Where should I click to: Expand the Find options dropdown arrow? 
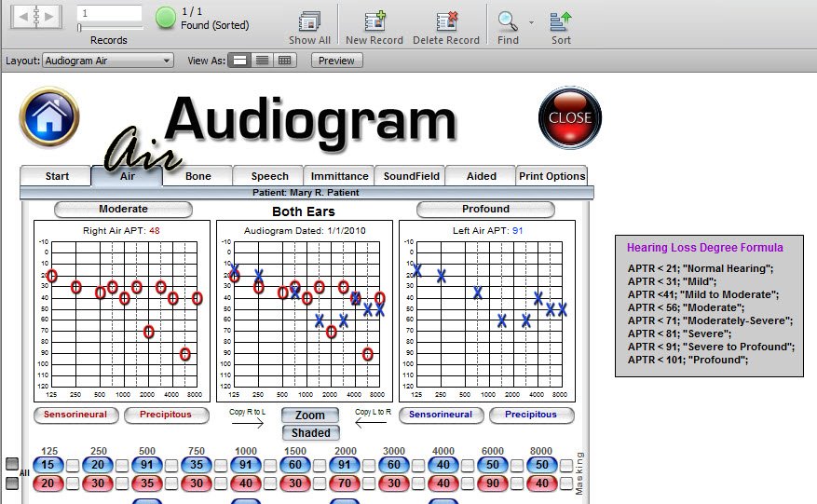tap(531, 22)
